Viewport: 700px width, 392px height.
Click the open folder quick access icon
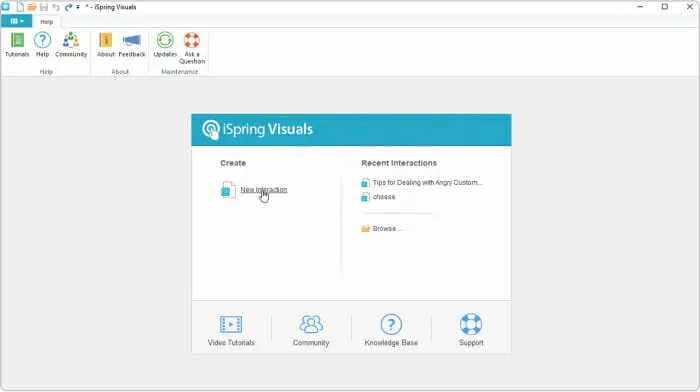tap(32, 7)
